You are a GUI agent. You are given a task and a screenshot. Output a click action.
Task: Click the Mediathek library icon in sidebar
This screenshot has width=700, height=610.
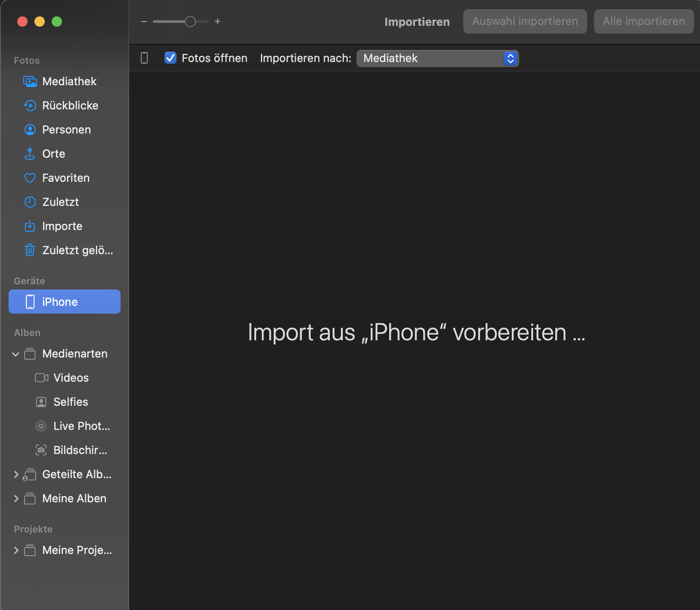click(30, 81)
